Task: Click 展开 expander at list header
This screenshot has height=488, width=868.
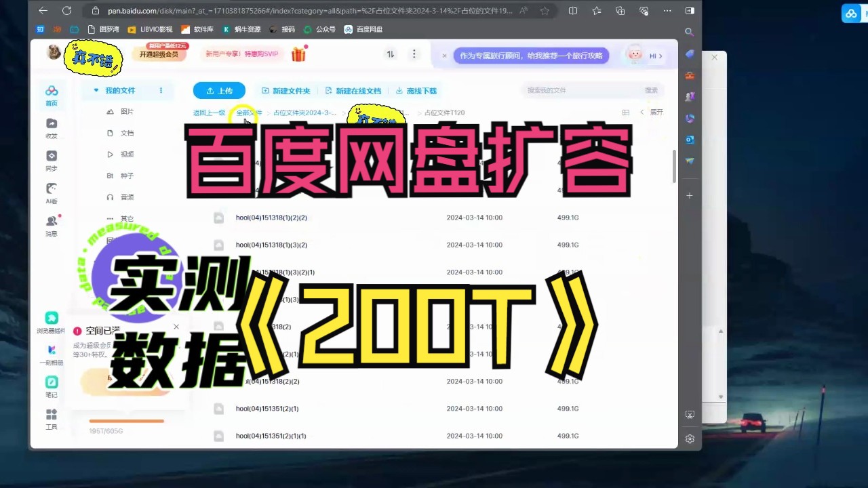Action: (656, 112)
